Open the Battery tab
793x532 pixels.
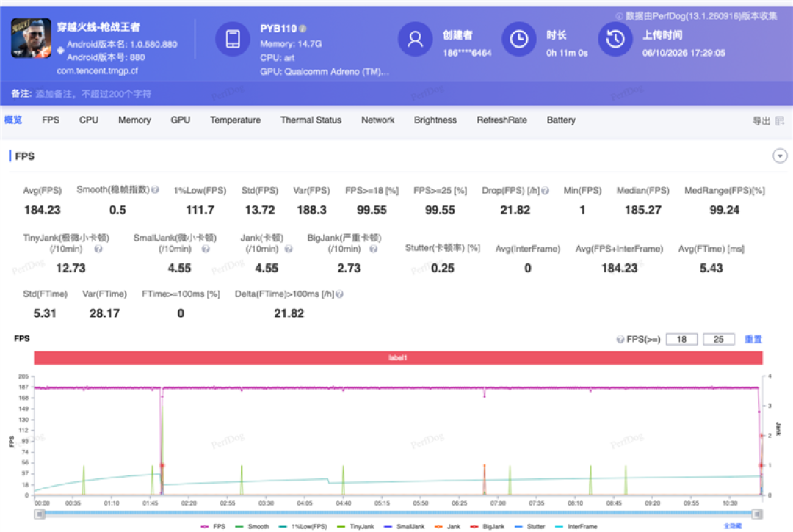pyautogui.click(x=561, y=120)
